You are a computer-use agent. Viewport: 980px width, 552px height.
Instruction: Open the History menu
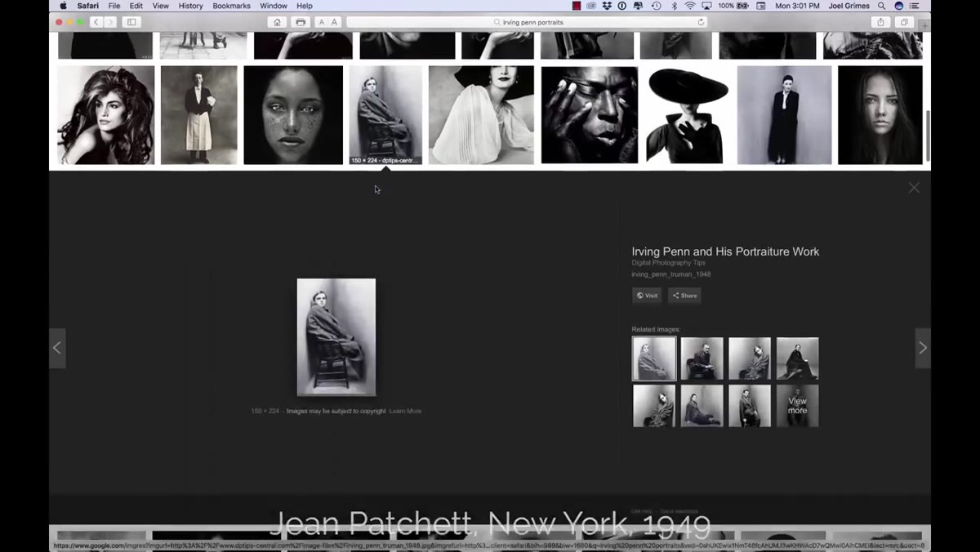(x=191, y=6)
